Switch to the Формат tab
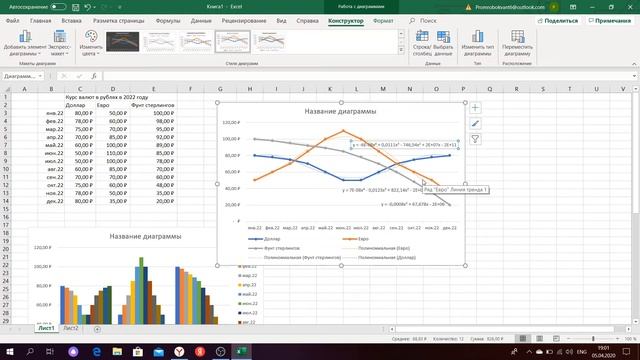640x360 pixels. coord(383,20)
